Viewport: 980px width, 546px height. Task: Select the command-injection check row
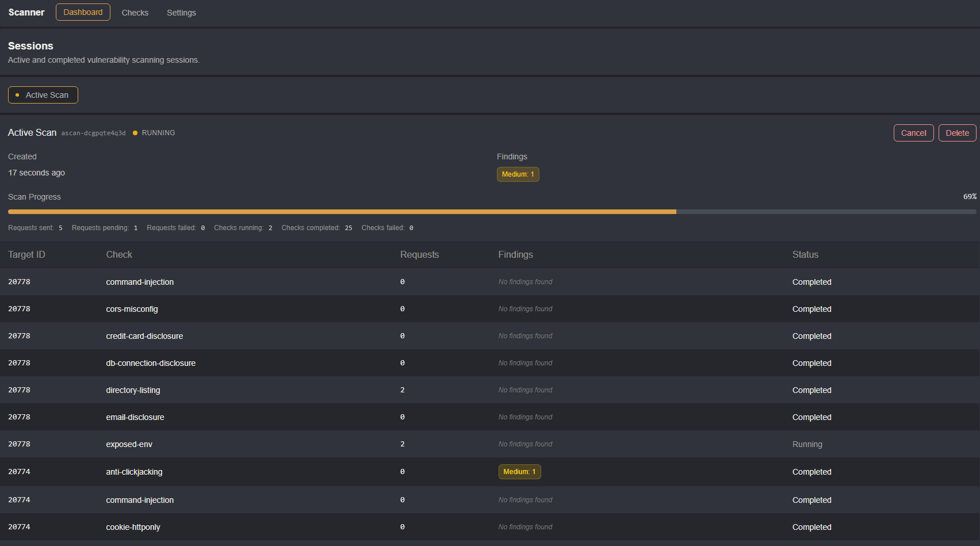pyautogui.click(x=139, y=282)
